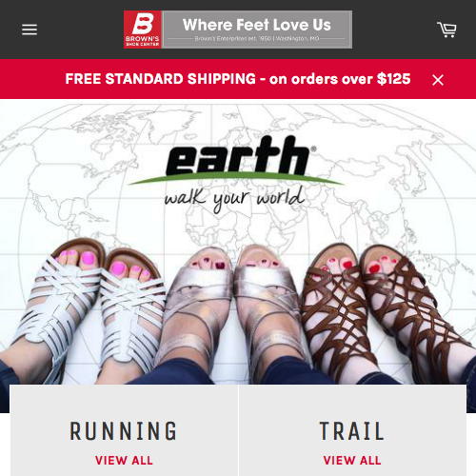Click View All under Running
476x476 pixels.
(x=124, y=461)
